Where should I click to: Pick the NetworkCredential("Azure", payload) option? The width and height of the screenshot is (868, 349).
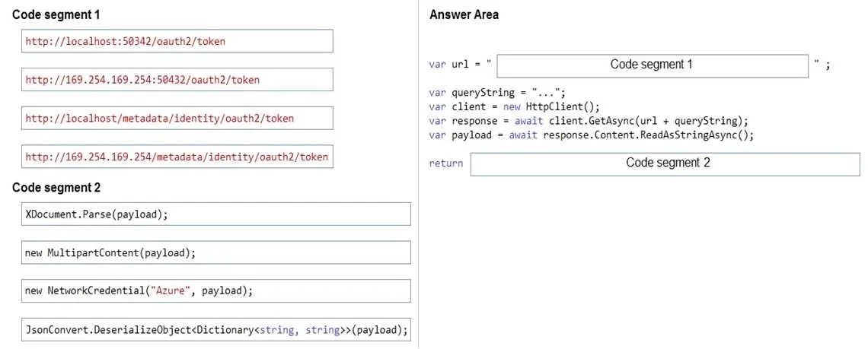click(216, 291)
